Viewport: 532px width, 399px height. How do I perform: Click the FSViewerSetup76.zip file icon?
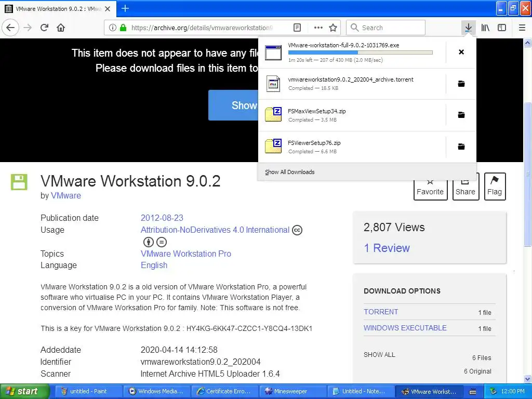point(273,146)
